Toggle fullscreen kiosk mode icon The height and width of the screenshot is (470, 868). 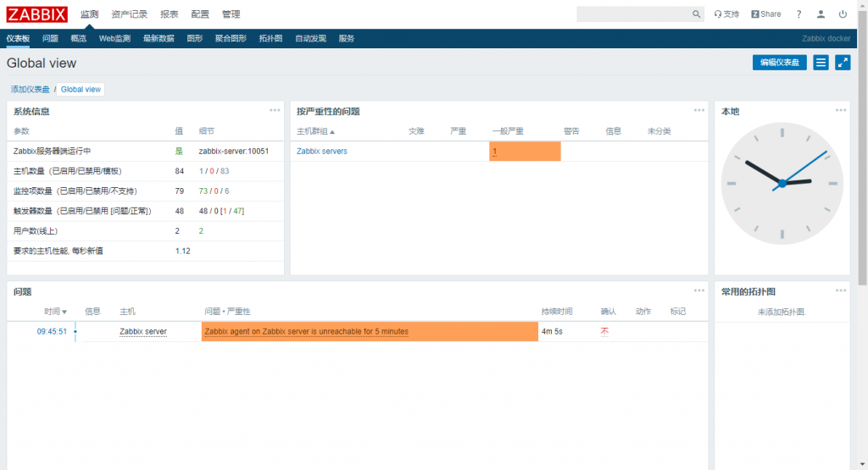[x=843, y=63]
